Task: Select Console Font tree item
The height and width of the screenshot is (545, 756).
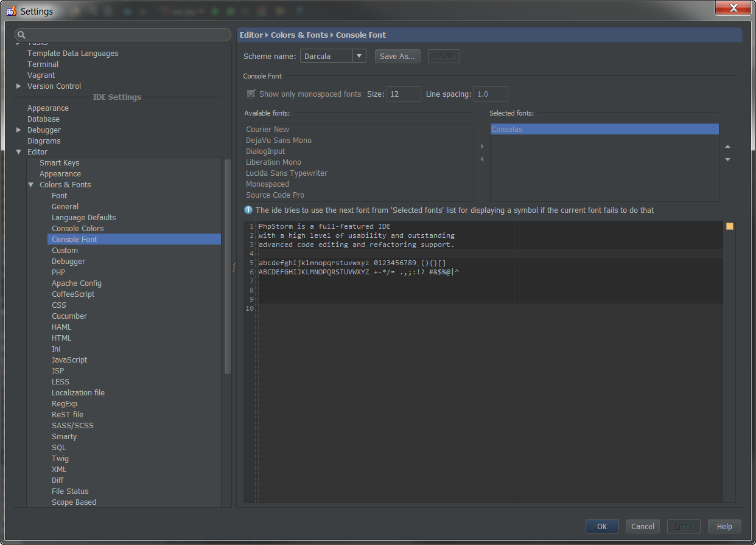Action: click(134, 240)
